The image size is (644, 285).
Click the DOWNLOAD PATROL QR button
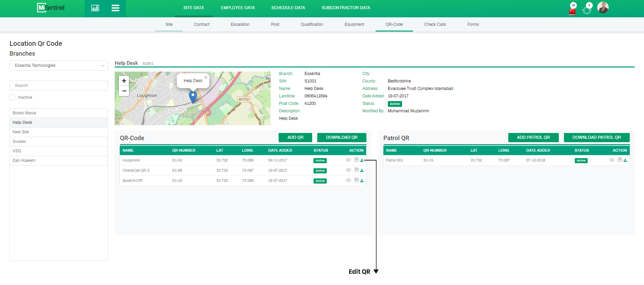pyautogui.click(x=596, y=137)
